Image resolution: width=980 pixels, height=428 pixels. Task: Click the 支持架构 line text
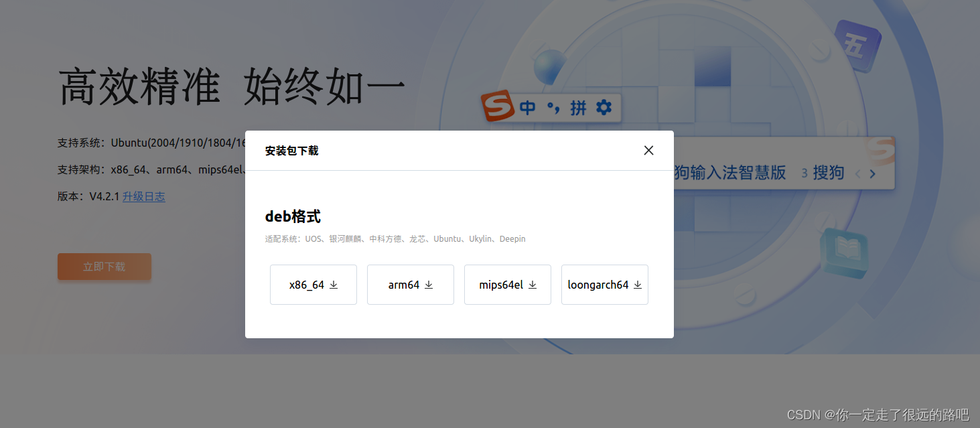[x=151, y=169]
